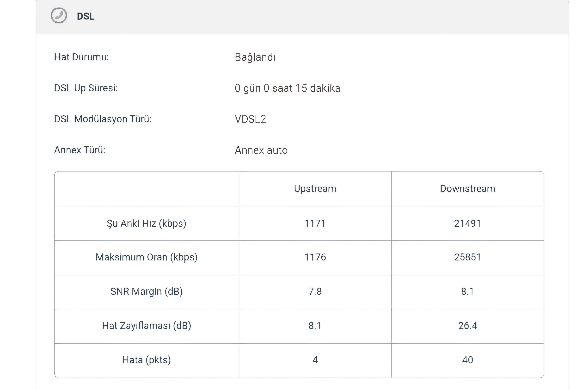This screenshot has height=390, width=588.
Task: Click the DSL Up Süresi label
Action: pyautogui.click(x=86, y=88)
